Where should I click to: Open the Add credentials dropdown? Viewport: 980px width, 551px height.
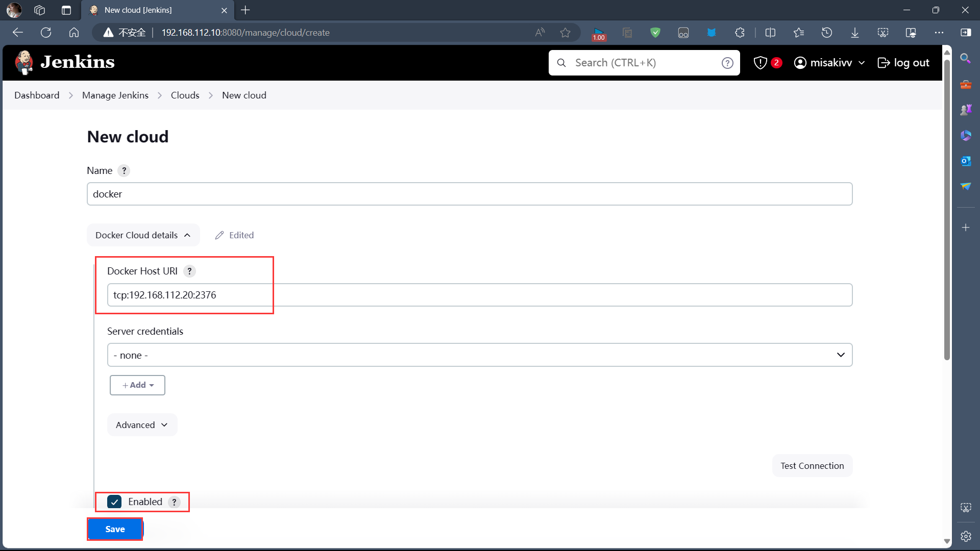(137, 385)
